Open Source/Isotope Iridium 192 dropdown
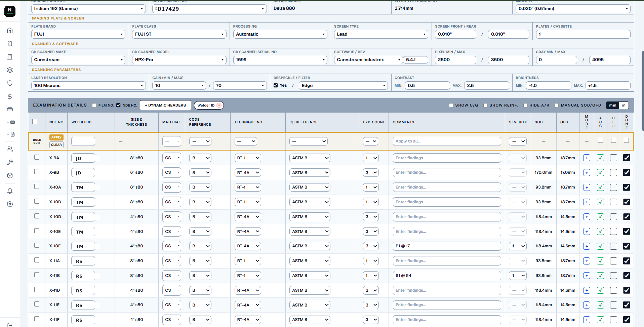This screenshot has height=327, width=644. tap(88, 9)
